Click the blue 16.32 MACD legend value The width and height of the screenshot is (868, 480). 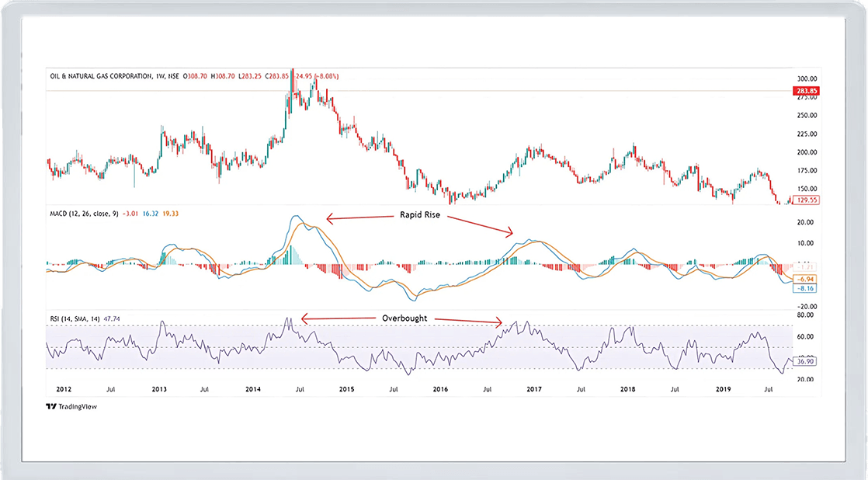pyautogui.click(x=151, y=213)
